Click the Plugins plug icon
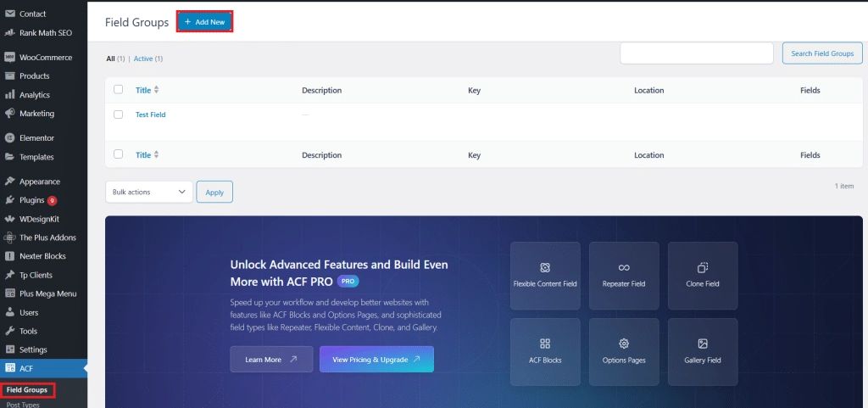This screenshot has width=868, height=408. pyautogui.click(x=9, y=200)
